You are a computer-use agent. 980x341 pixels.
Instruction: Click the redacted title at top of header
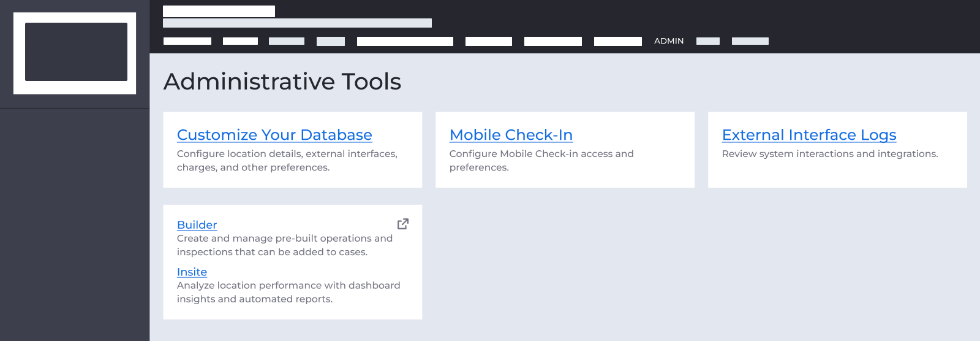(x=219, y=11)
